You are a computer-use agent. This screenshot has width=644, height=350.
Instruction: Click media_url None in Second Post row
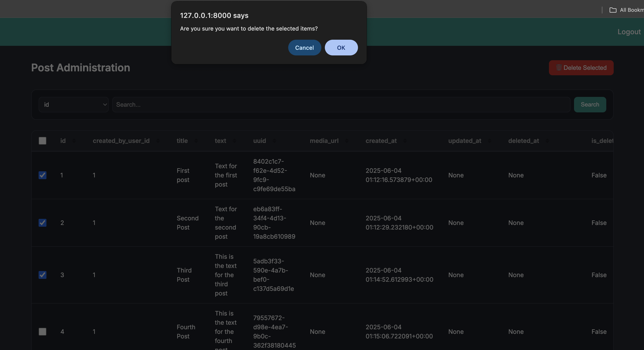317,223
